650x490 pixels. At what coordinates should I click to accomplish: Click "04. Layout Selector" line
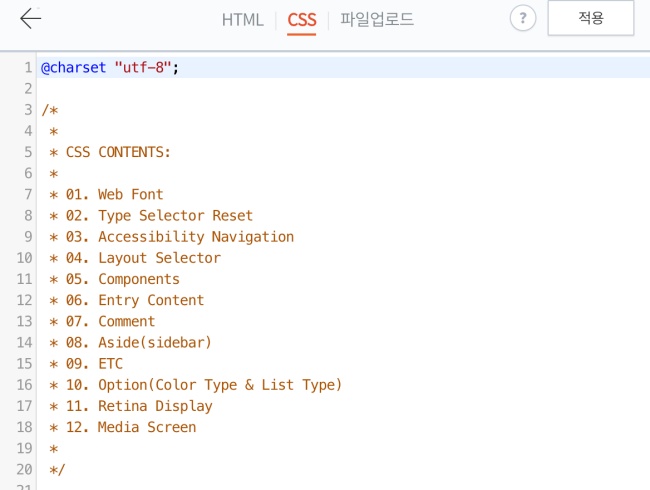[135, 258]
